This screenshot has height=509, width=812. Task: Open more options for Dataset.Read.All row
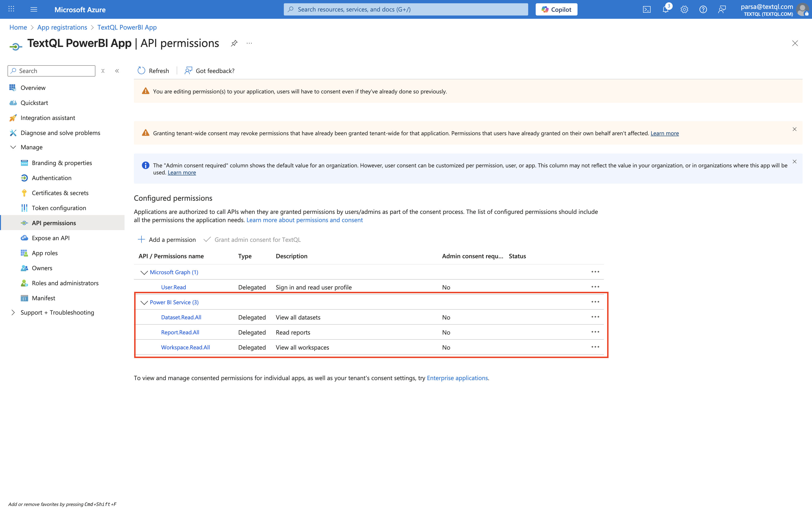click(x=595, y=317)
